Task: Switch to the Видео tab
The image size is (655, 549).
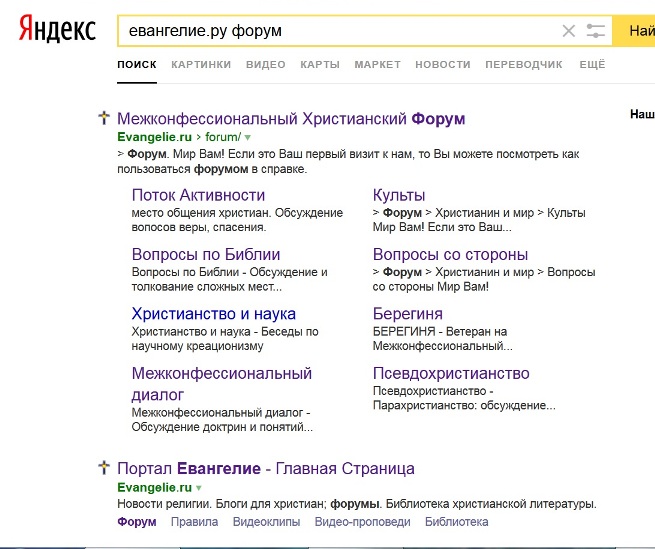Action: point(265,65)
